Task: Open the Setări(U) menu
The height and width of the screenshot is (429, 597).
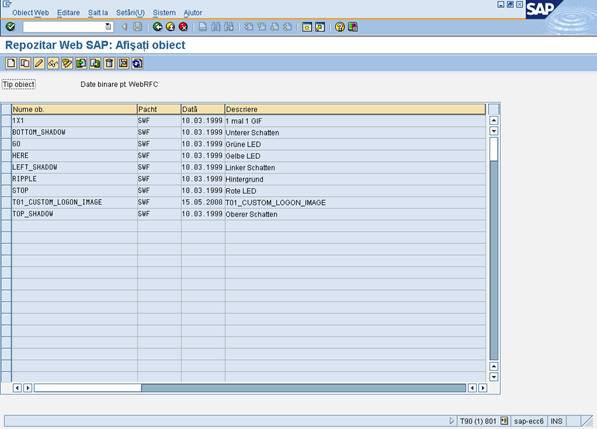Action: (130, 13)
